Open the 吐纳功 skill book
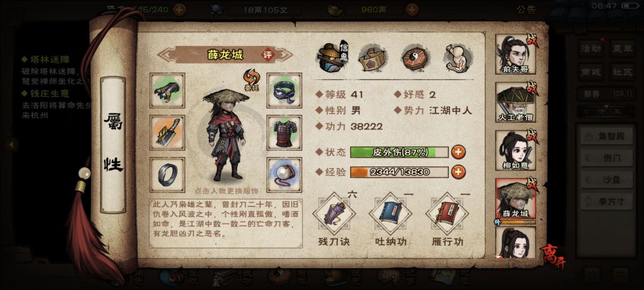Image resolution: width=644 pixels, height=290 pixels. [x=391, y=214]
